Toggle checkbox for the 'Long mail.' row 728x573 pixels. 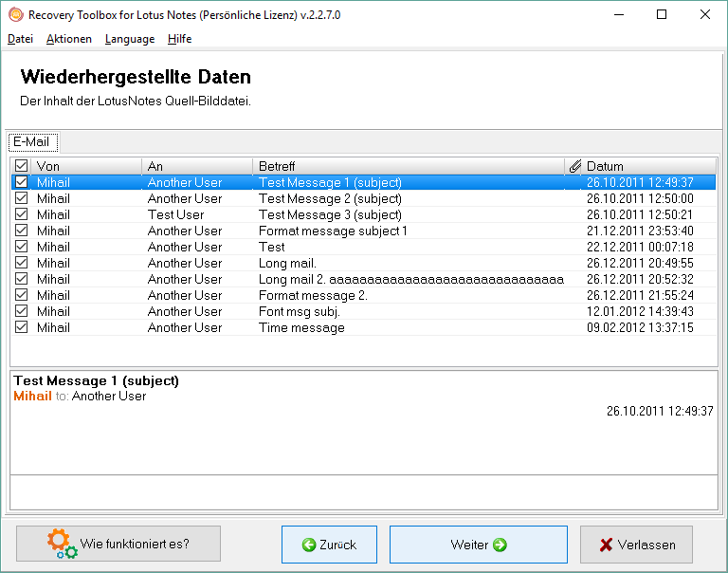coord(22,263)
